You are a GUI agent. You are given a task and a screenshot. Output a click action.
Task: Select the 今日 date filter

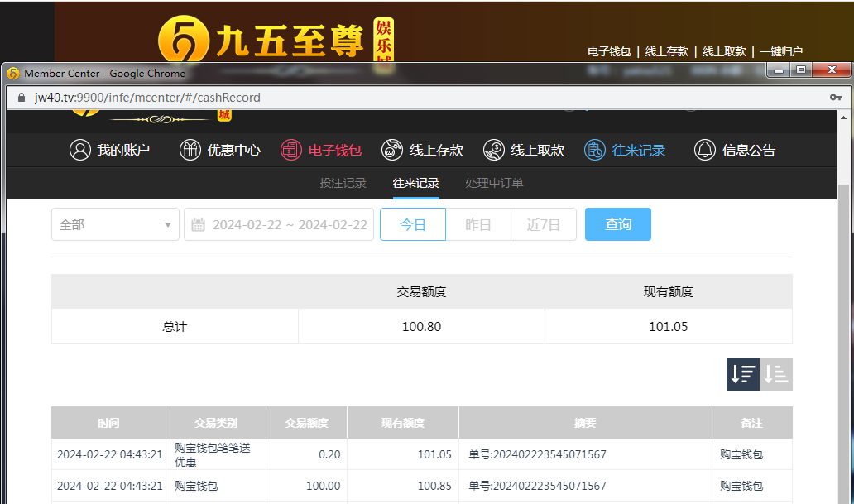(413, 224)
